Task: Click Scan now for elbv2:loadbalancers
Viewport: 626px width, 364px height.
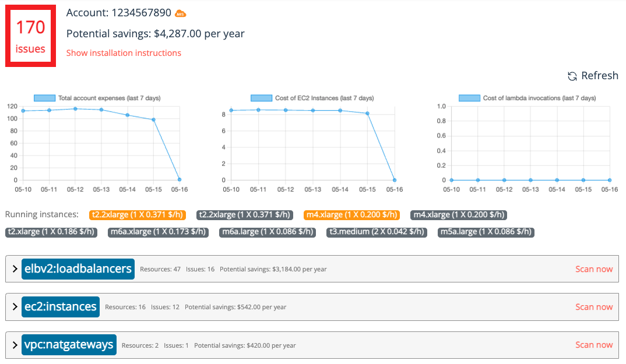Action: tap(594, 269)
